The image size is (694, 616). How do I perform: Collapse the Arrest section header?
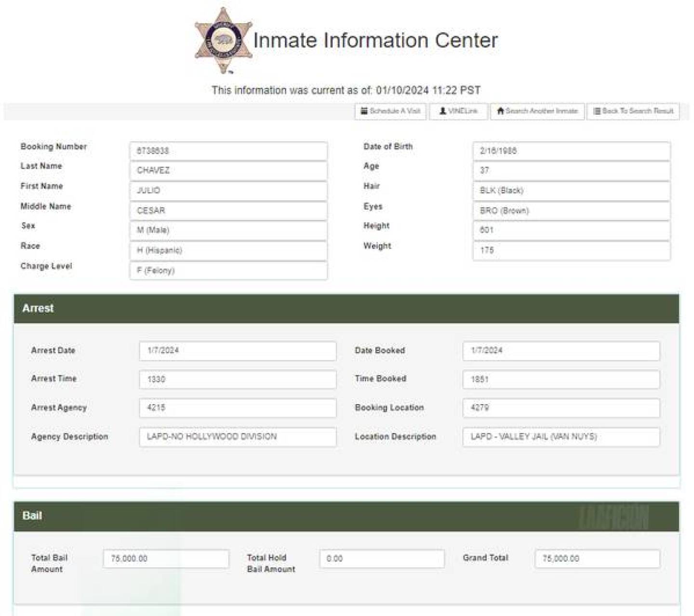(346, 308)
